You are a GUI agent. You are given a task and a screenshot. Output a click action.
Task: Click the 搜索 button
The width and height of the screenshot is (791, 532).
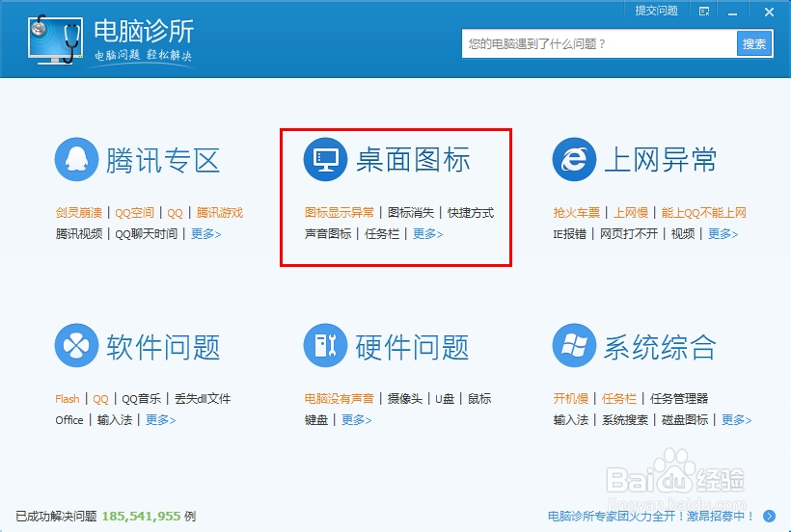(754, 43)
